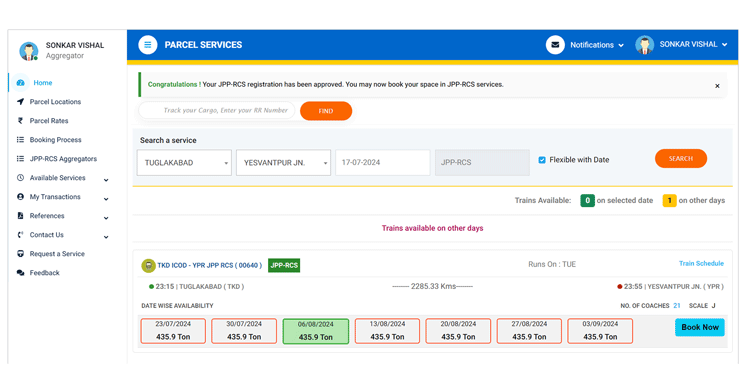Open Request a Service menu item
The width and height of the screenshot is (750, 373).
(57, 254)
